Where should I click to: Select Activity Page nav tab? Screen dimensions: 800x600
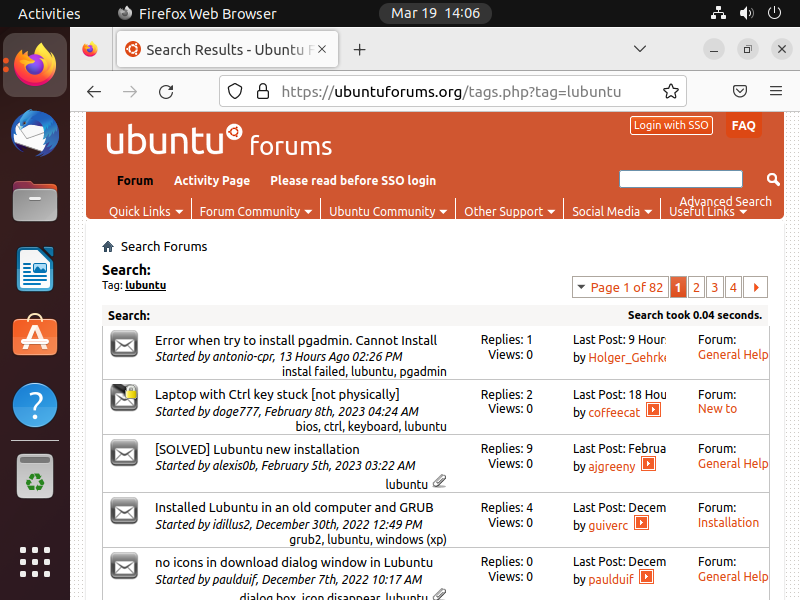[x=212, y=181]
